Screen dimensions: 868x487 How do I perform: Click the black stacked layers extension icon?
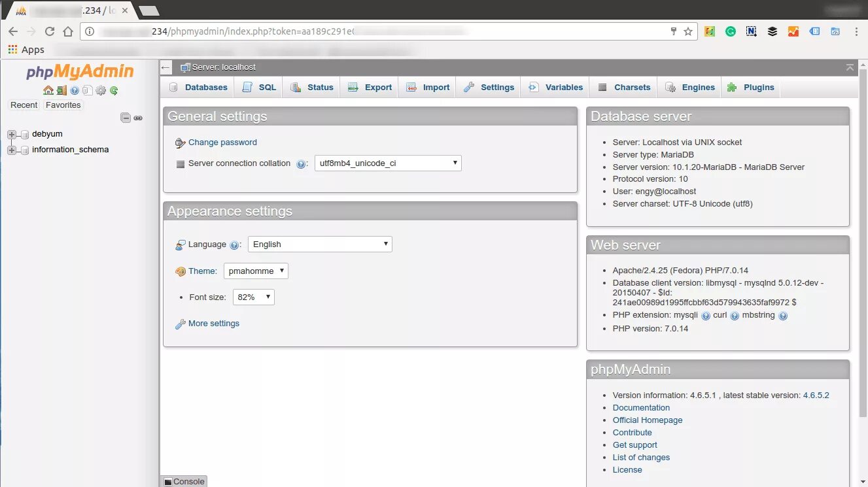(773, 31)
